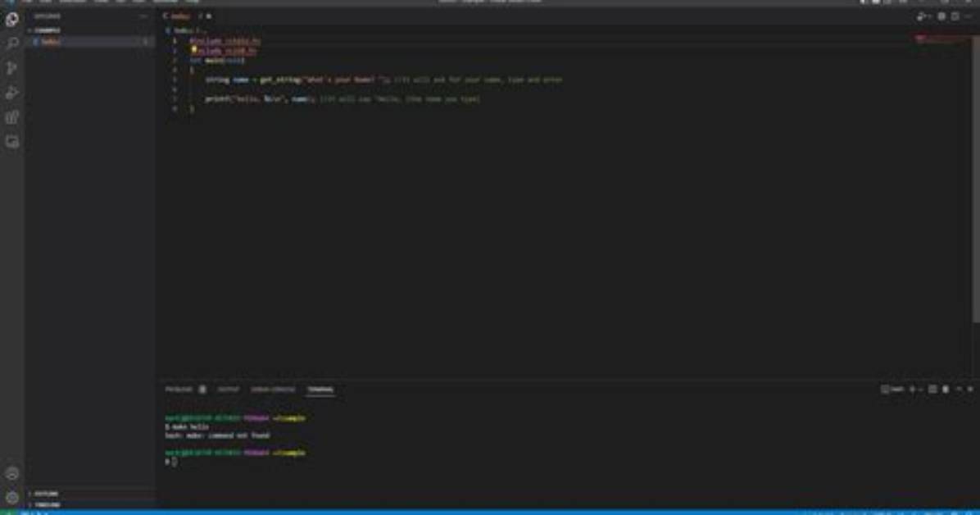Select the Terminal tab
Viewport: 980px width, 515px height.
[320, 390]
